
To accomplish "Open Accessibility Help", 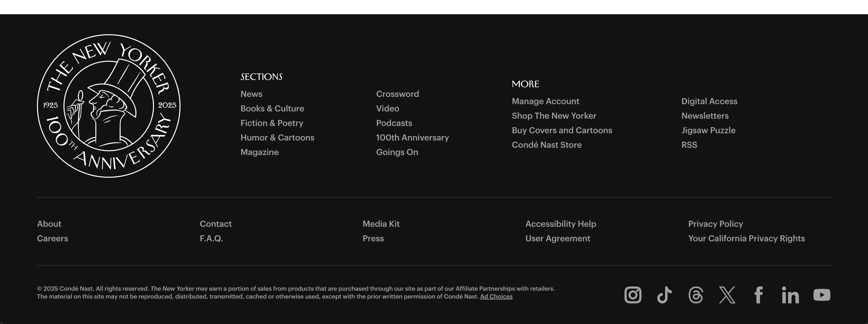I will 560,224.
